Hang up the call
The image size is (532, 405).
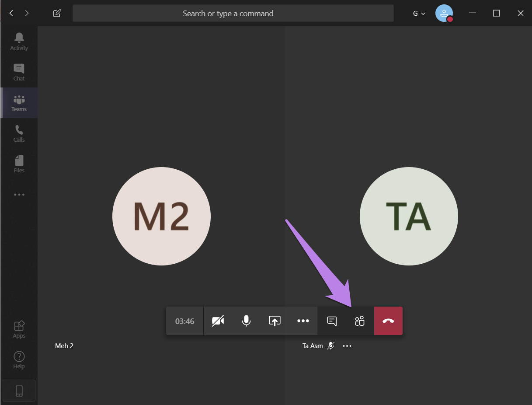pyautogui.click(x=388, y=321)
